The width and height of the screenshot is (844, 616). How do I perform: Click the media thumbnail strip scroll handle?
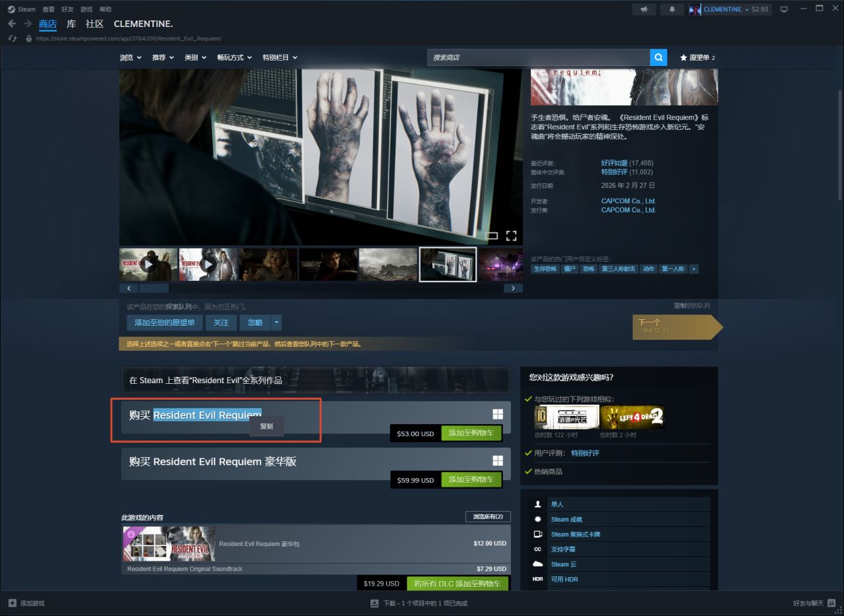point(154,288)
